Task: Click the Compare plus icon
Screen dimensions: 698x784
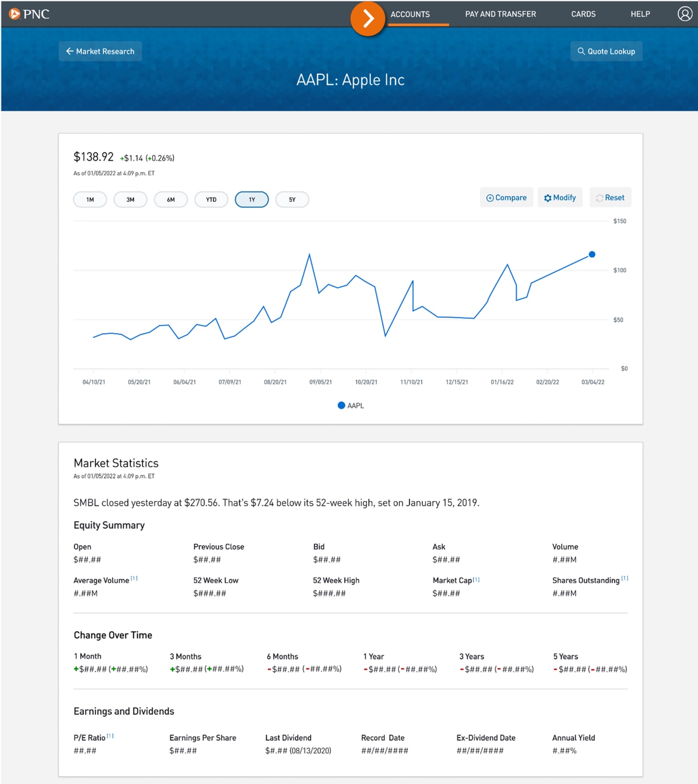Action: pyautogui.click(x=490, y=197)
